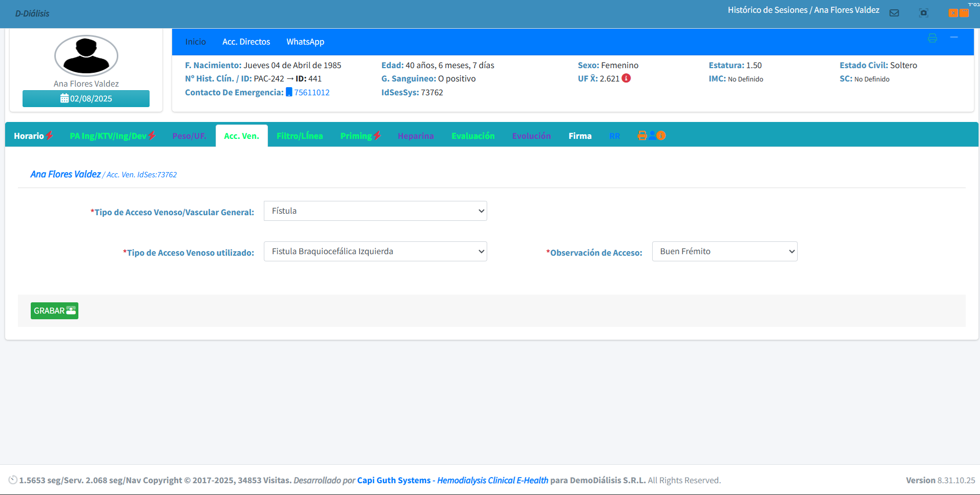Image resolution: width=980 pixels, height=495 pixels.
Task: Open Tipo de Acceso Venoso/Vascular General dropdown
Action: coord(375,211)
